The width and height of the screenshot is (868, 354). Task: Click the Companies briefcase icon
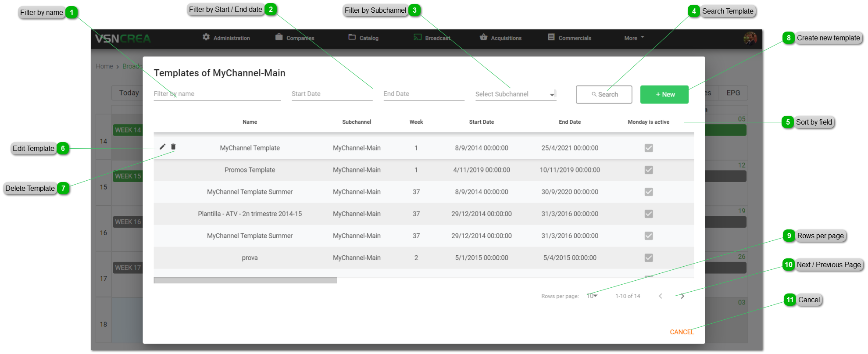pyautogui.click(x=279, y=37)
